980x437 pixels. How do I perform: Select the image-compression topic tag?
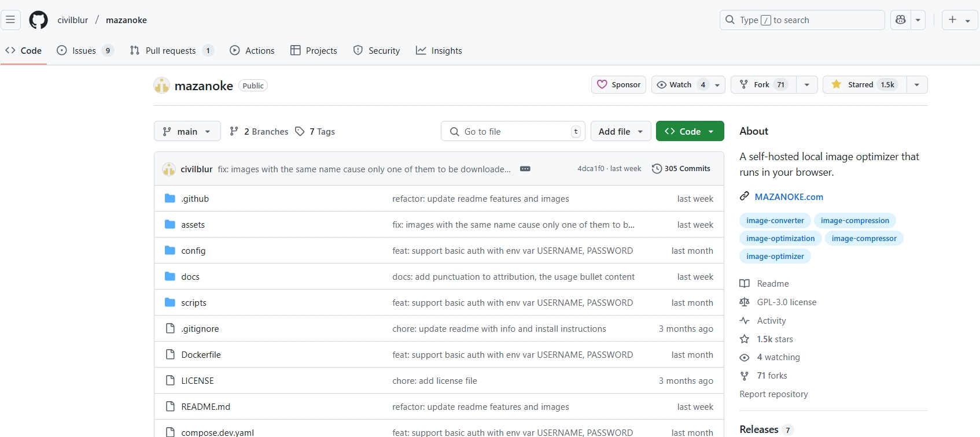coord(855,220)
